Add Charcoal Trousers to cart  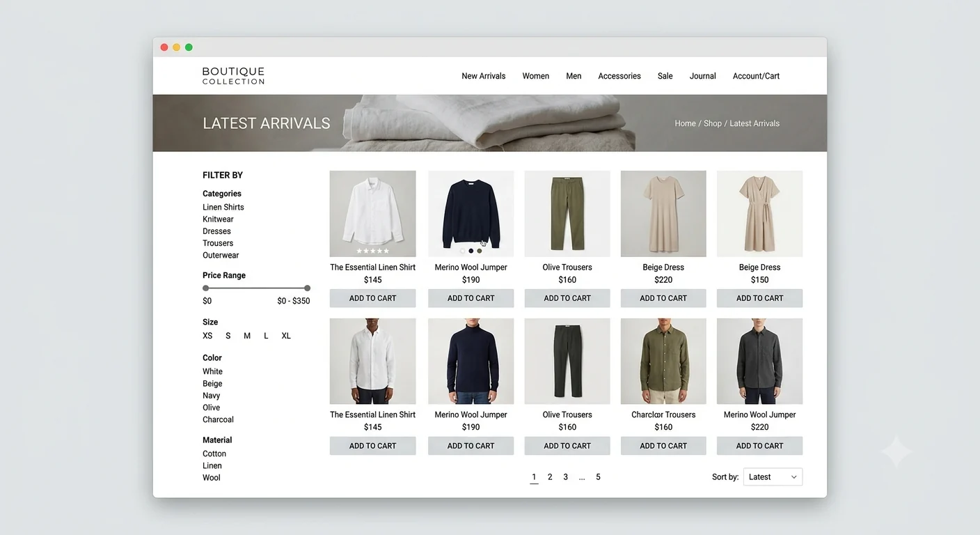(663, 446)
